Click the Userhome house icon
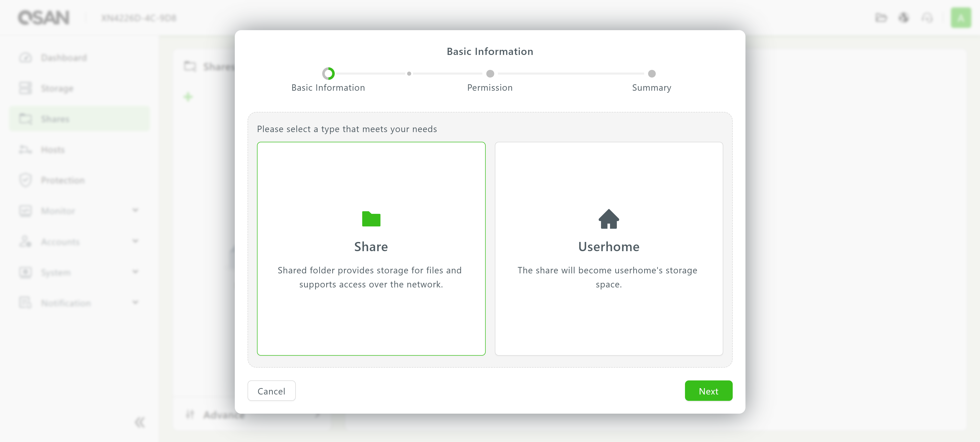 pos(609,219)
